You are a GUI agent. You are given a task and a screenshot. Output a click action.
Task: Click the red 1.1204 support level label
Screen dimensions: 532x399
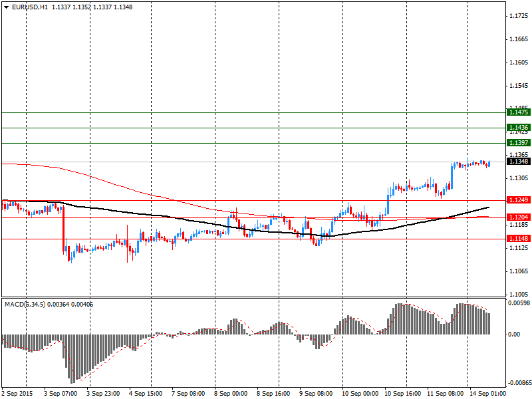519,217
